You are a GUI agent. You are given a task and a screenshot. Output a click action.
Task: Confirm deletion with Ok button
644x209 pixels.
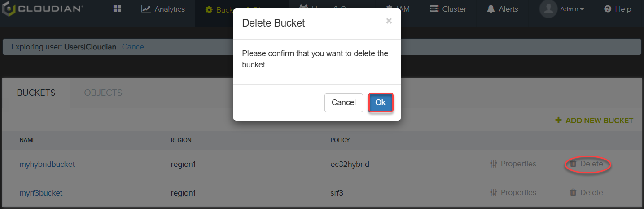click(381, 102)
